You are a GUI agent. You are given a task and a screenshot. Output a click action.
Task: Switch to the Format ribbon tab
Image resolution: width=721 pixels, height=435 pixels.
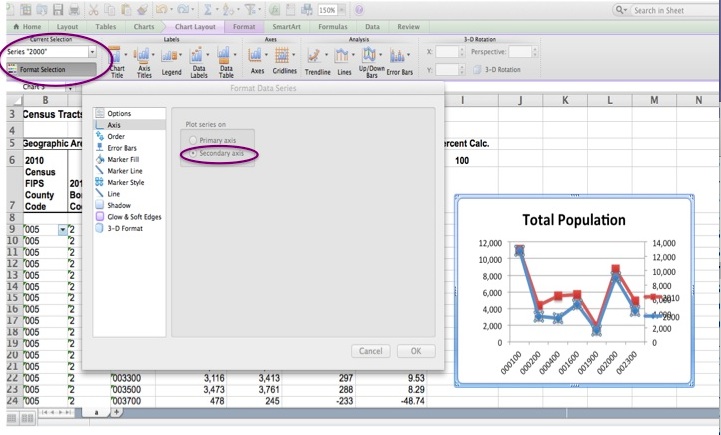pos(244,27)
